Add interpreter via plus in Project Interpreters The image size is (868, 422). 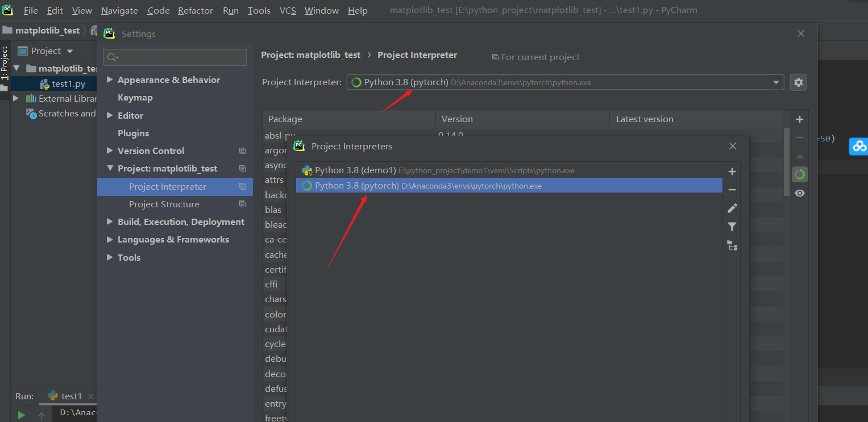click(732, 172)
